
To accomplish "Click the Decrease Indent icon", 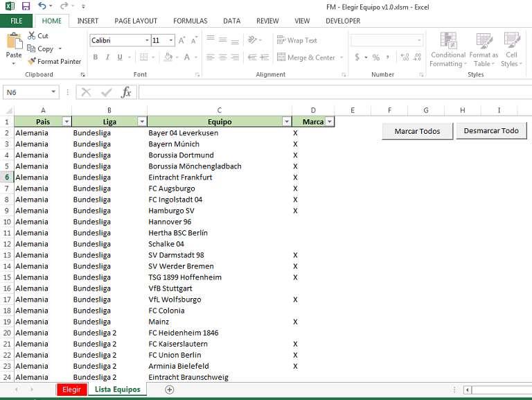I will (x=252, y=57).
